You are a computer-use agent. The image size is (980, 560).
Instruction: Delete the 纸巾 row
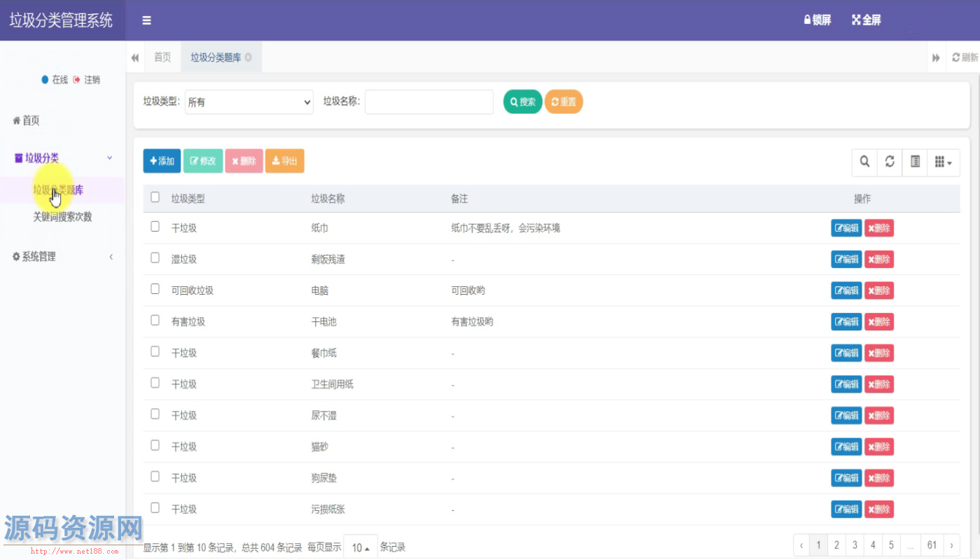tap(879, 228)
